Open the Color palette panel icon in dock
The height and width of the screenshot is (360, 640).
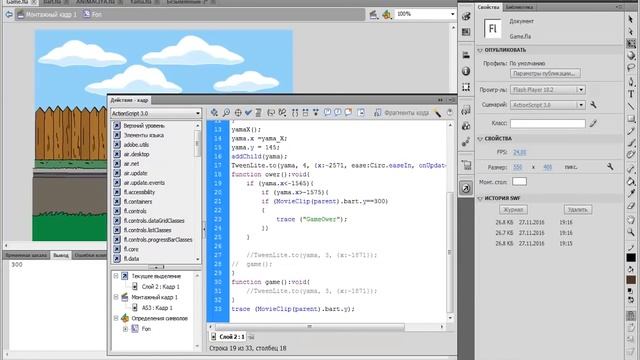(466, 16)
